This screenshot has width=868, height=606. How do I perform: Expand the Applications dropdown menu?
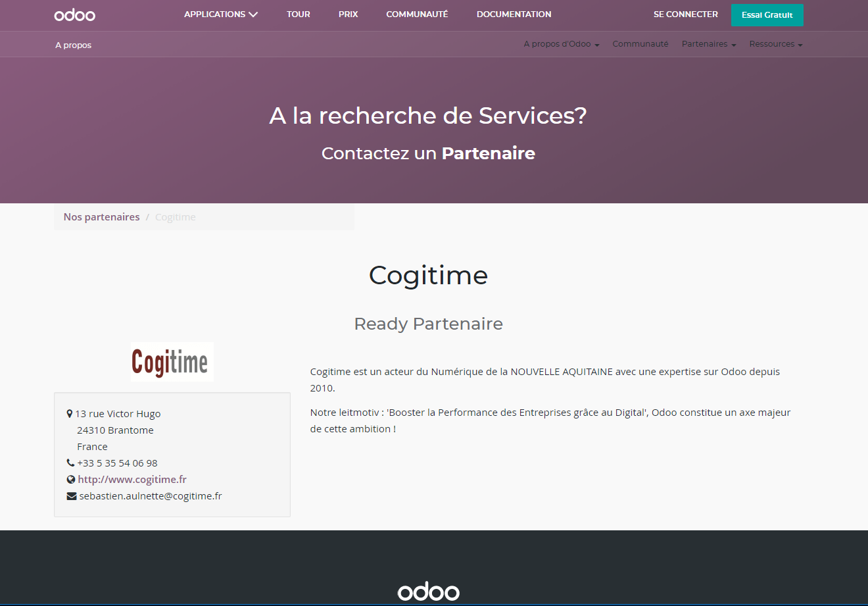pyautogui.click(x=221, y=14)
